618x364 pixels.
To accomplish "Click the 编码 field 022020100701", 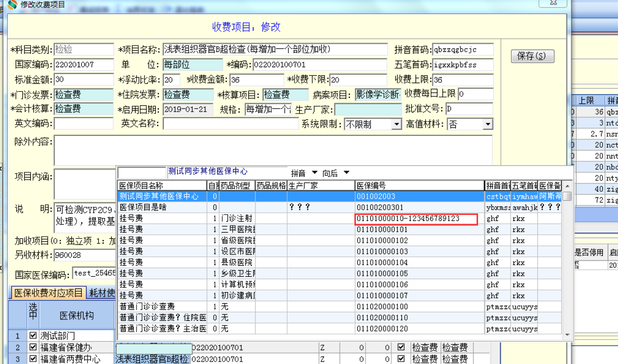I will (x=319, y=64).
